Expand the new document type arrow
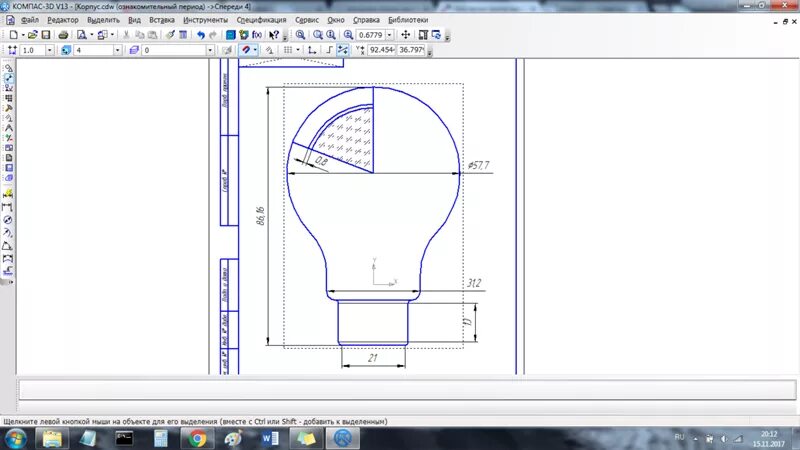800x450 pixels. point(23,35)
